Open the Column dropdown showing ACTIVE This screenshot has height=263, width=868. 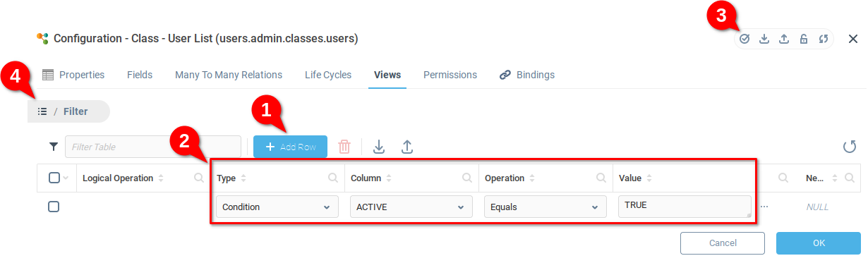tap(411, 207)
